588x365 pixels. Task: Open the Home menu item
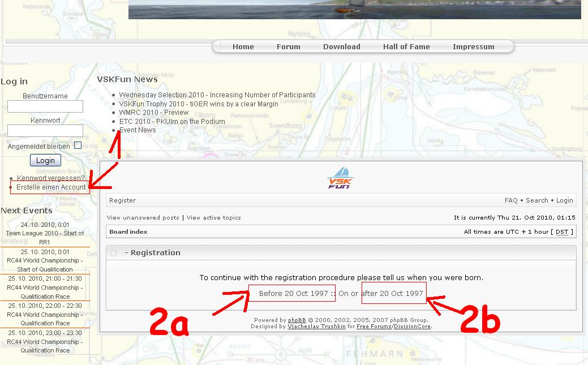(x=243, y=47)
